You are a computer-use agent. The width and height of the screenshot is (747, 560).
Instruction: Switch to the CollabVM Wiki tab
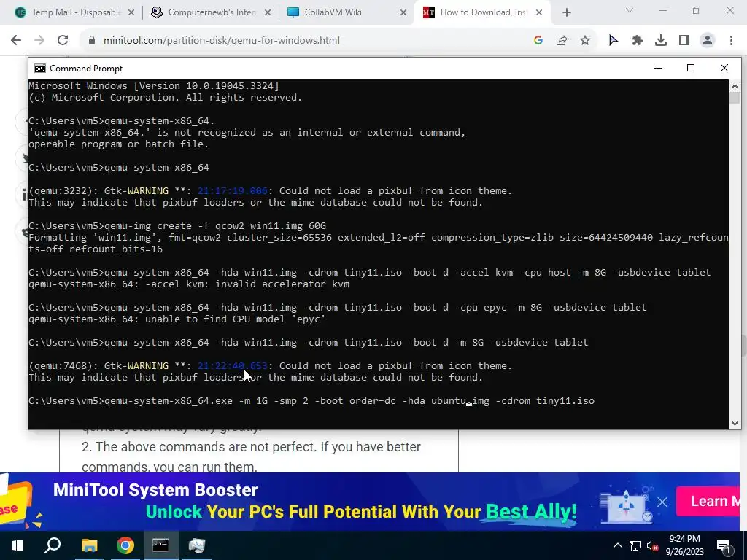click(x=347, y=12)
